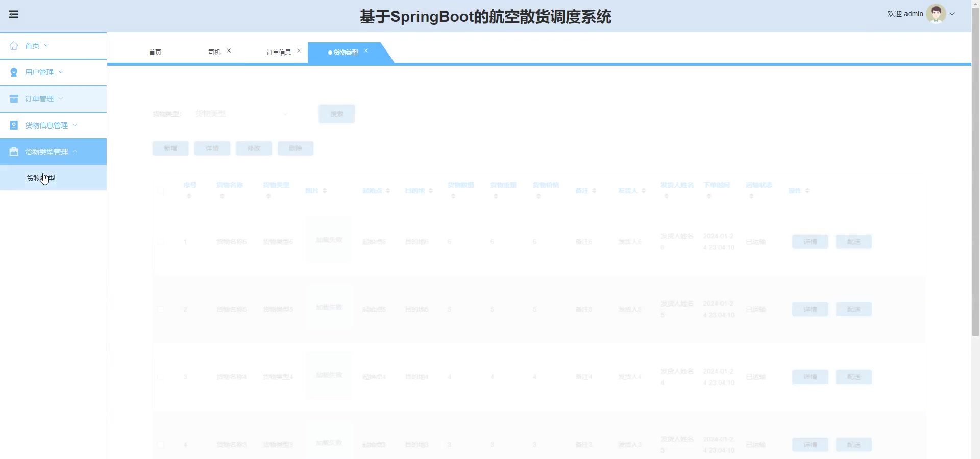Click the image thumbnail in row 货物名称6
The image size is (980, 459).
click(329, 240)
